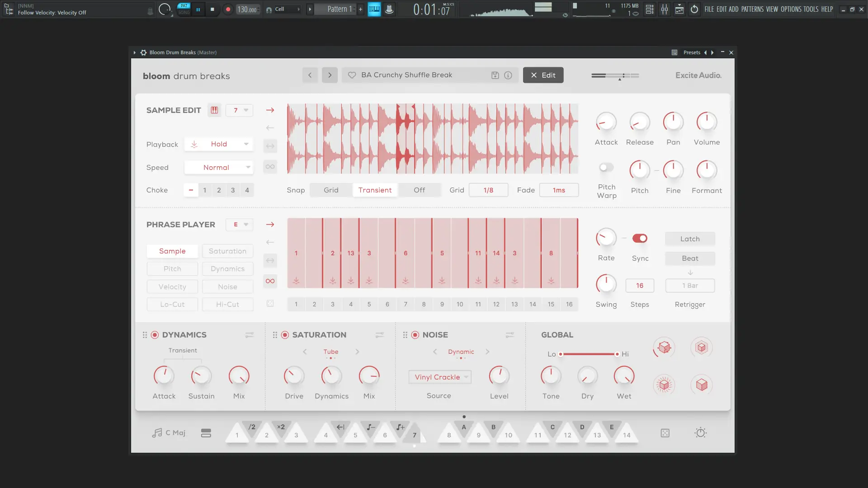Open the Vinyl Crackle source dropdown
The width and height of the screenshot is (868, 488).
click(x=440, y=377)
